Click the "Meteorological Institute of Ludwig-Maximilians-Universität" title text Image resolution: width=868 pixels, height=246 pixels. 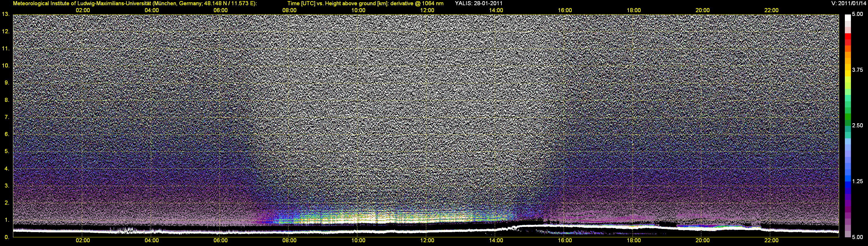(82, 3)
